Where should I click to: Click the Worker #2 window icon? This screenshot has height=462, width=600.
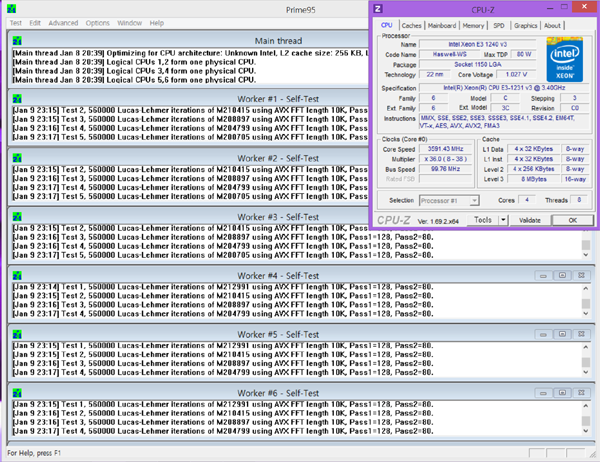pos(17,158)
